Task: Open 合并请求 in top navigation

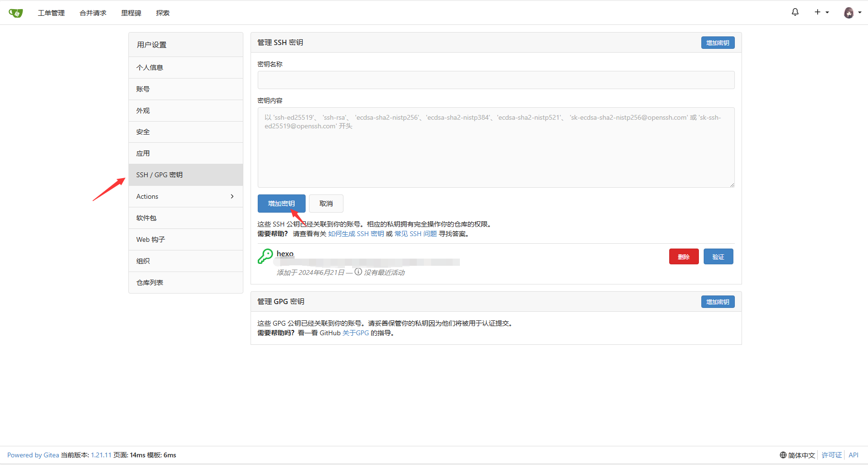Action: click(x=93, y=13)
